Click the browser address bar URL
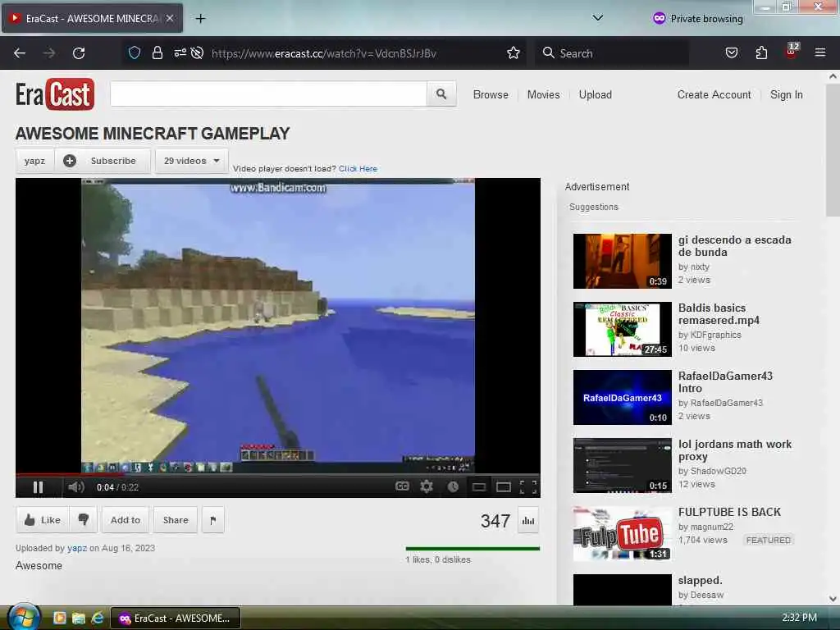 tap(323, 53)
